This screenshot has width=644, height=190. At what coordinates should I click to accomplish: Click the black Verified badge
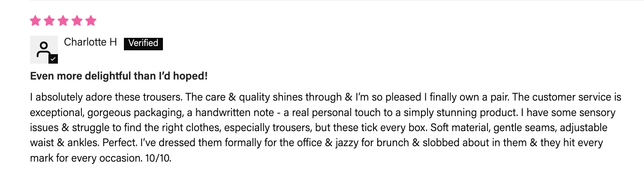tap(143, 43)
